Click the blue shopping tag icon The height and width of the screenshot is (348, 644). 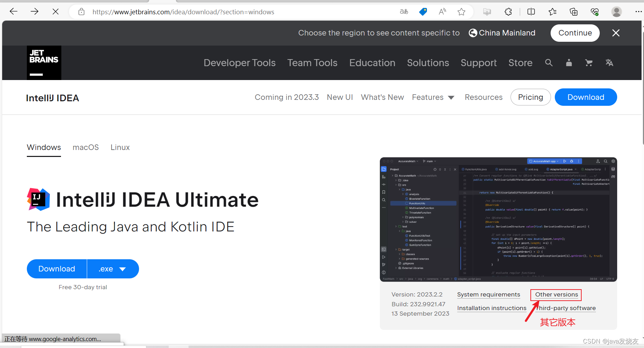[423, 12]
